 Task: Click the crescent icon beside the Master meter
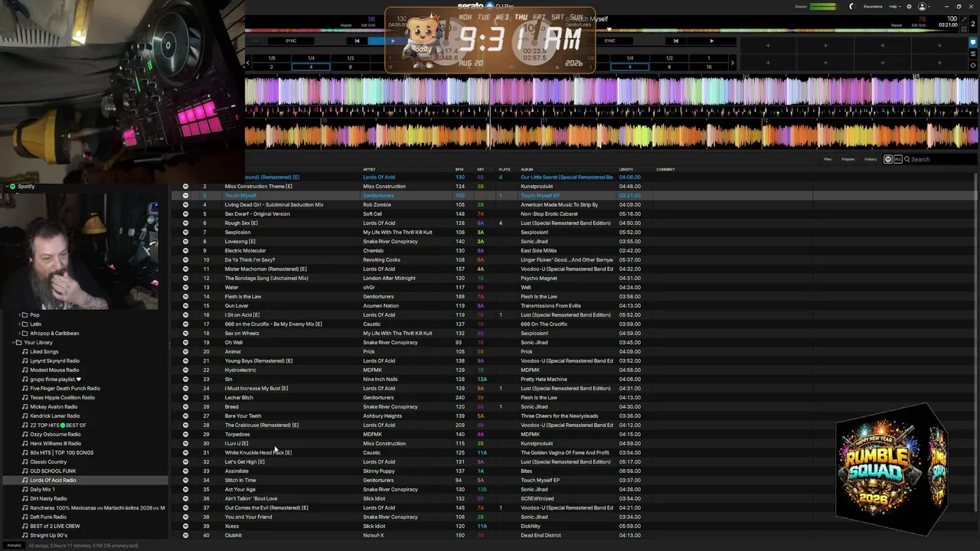851,6
